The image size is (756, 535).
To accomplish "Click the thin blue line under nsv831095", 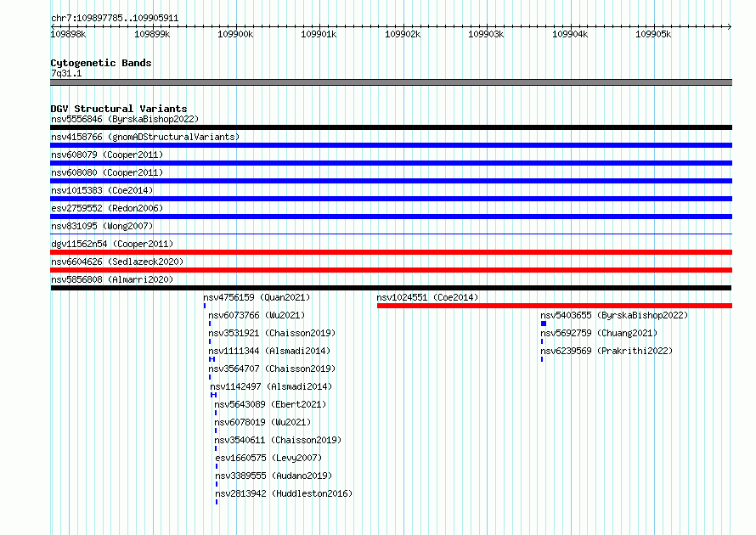I will [391, 234].
